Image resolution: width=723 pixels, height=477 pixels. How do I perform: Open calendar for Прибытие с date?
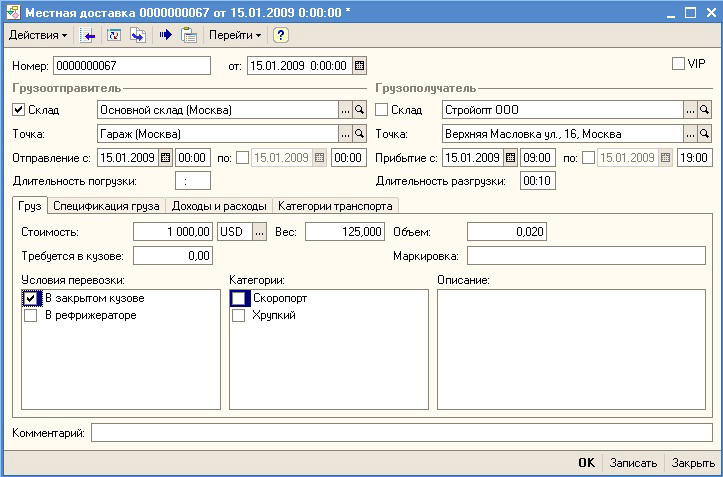510,157
